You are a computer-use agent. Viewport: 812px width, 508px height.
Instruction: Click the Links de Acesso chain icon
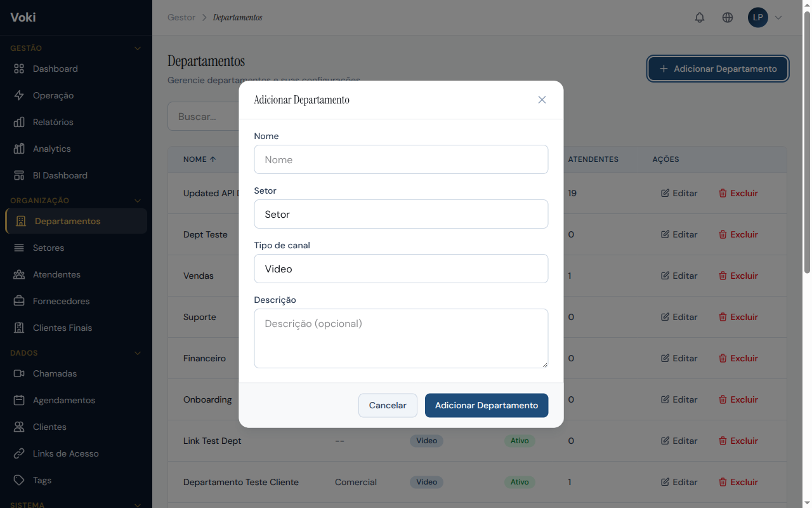tap(19, 453)
